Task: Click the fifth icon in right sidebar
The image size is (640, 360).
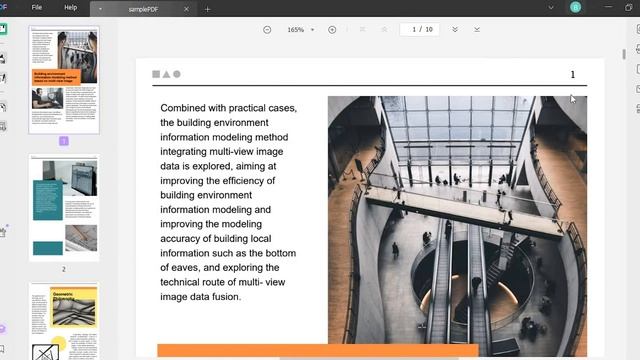Action: tap(638, 109)
